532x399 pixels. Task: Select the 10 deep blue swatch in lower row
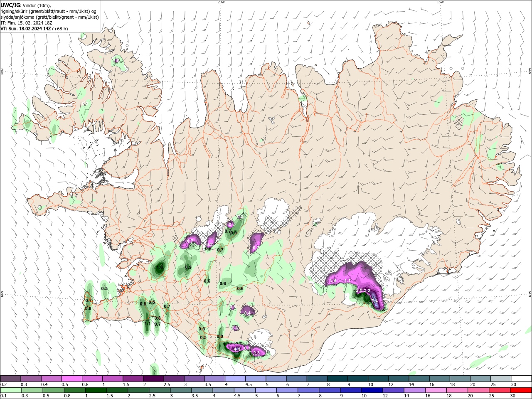372,390
